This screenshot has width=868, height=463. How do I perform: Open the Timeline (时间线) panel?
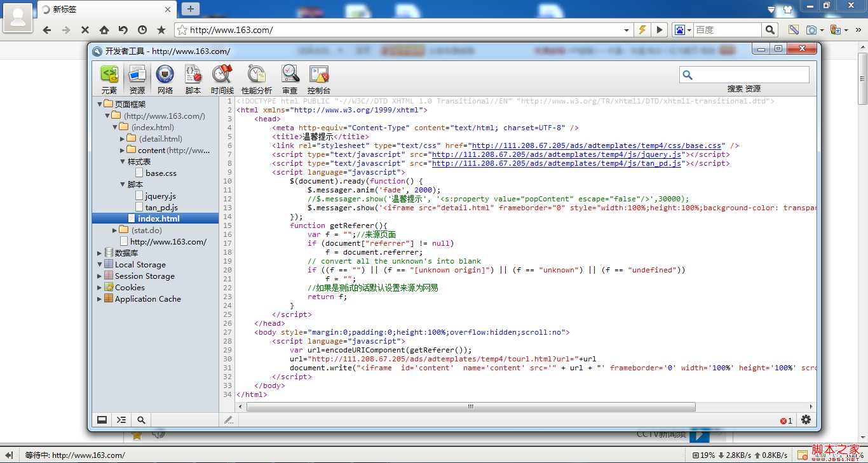coord(222,80)
